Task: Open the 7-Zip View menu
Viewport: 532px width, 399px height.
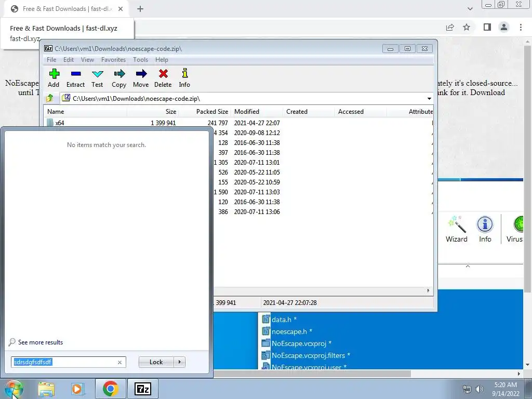Action: 87,60
